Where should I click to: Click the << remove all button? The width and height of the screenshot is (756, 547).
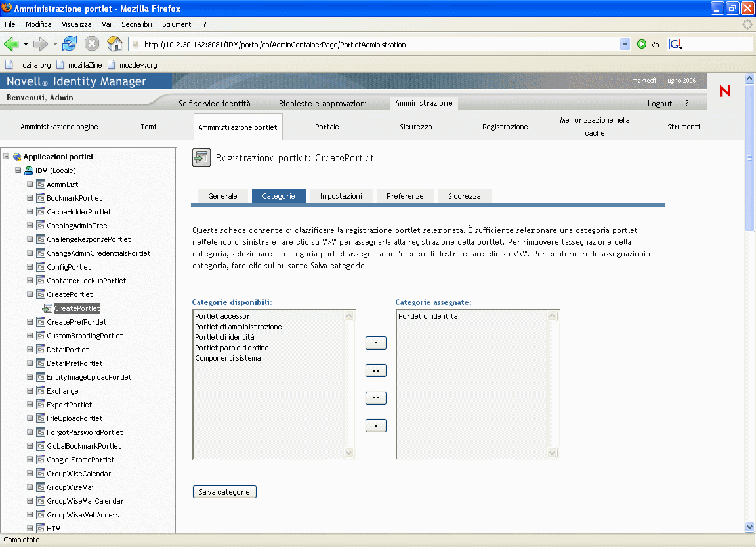(x=376, y=398)
